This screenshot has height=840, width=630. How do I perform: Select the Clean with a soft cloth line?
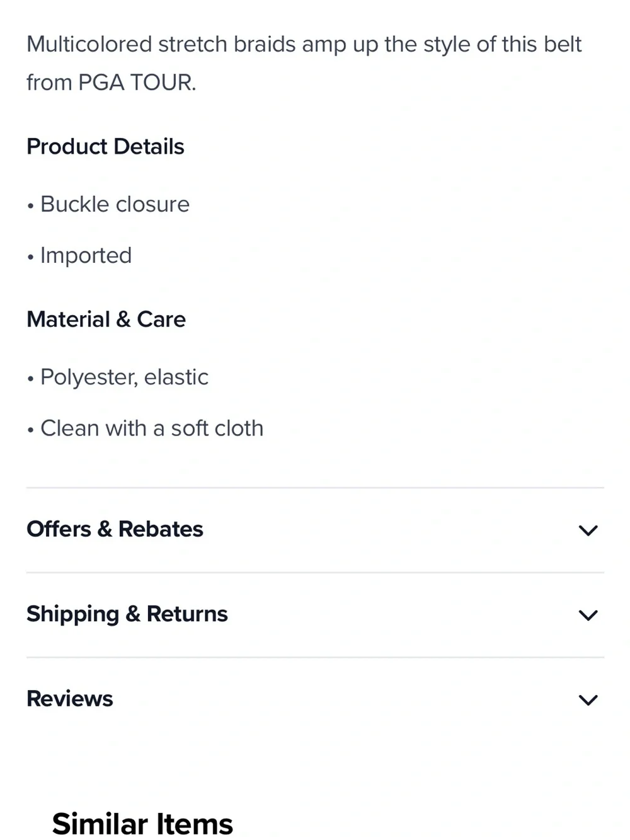pyautogui.click(x=152, y=429)
